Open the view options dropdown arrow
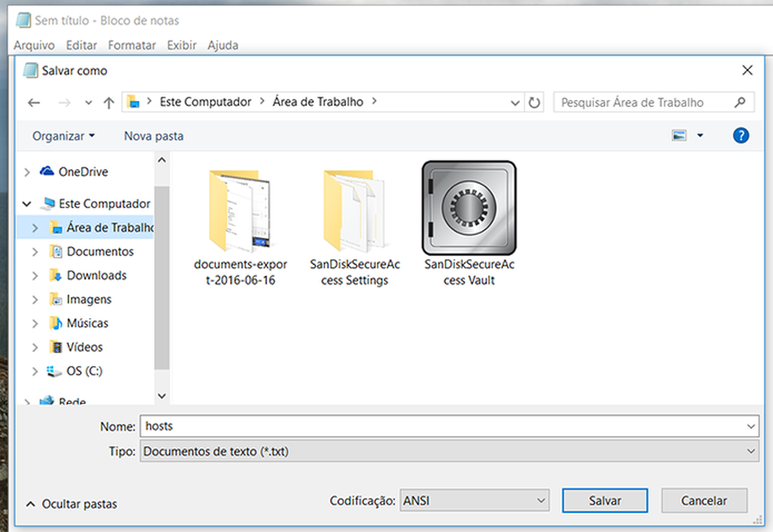The height and width of the screenshot is (532, 773). tap(700, 135)
